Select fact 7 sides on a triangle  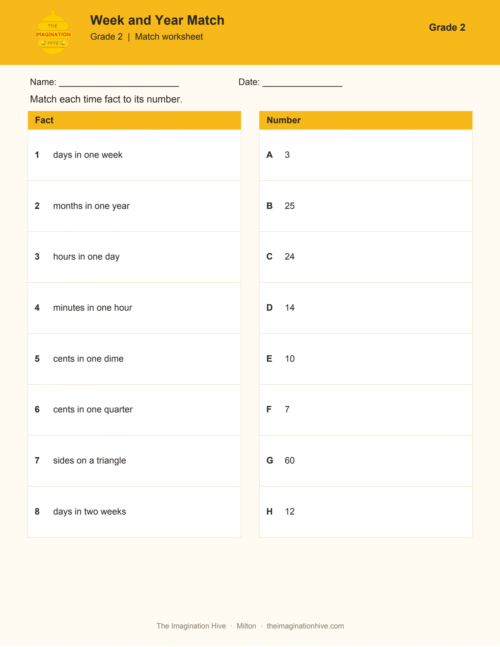(x=134, y=460)
